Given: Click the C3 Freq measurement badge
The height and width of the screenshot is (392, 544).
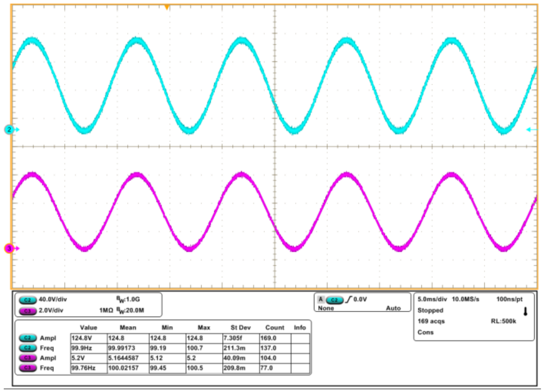Looking at the screenshot, I should pos(28,368).
